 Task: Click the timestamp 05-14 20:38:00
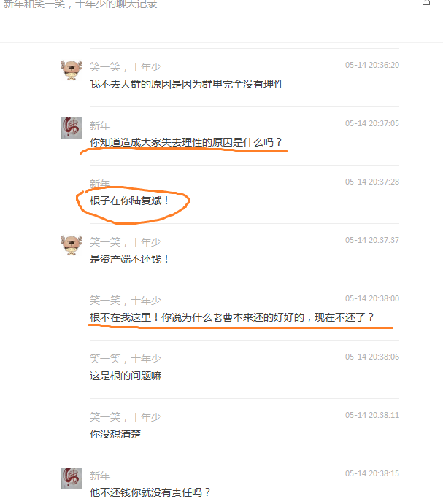click(372, 298)
